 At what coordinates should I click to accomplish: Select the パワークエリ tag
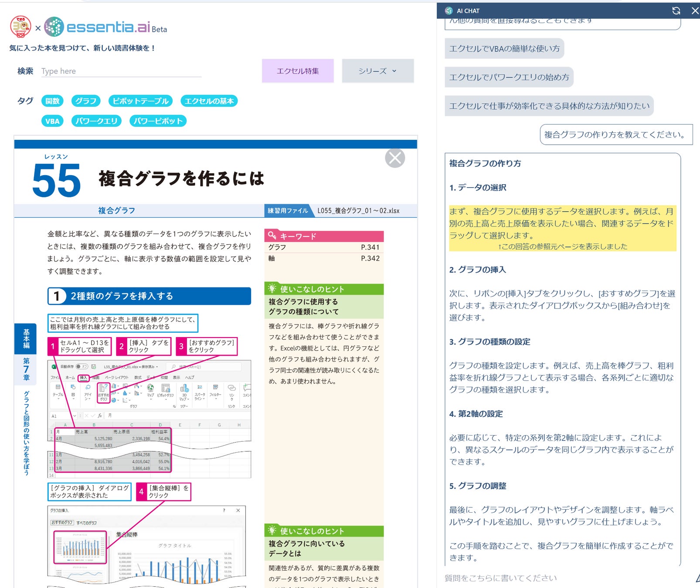click(96, 121)
